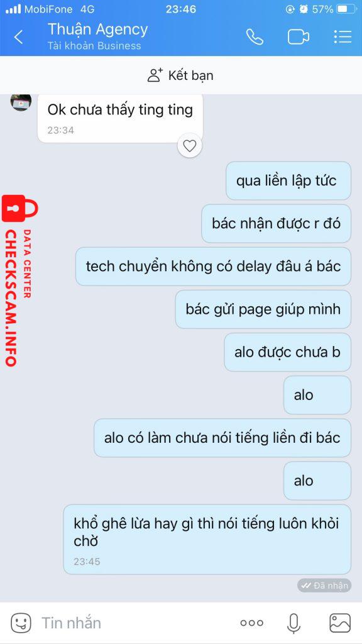The width and height of the screenshot is (362, 644).
Task: Tap the back arrow to leave chat
Action: [18, 37]
